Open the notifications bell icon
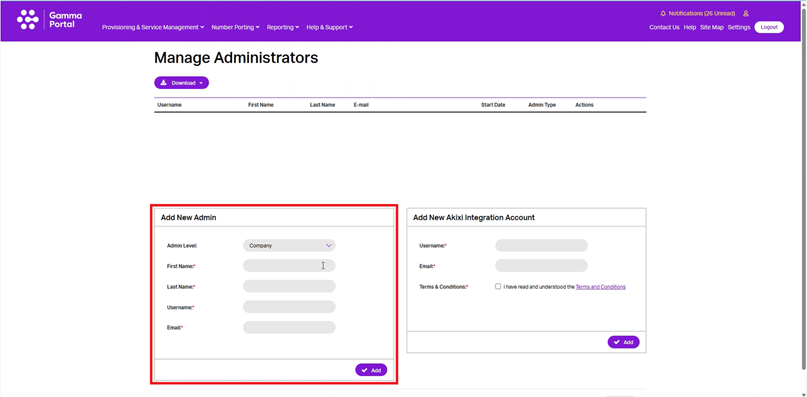This screenshot has width=807, height=397. point(663,13)
